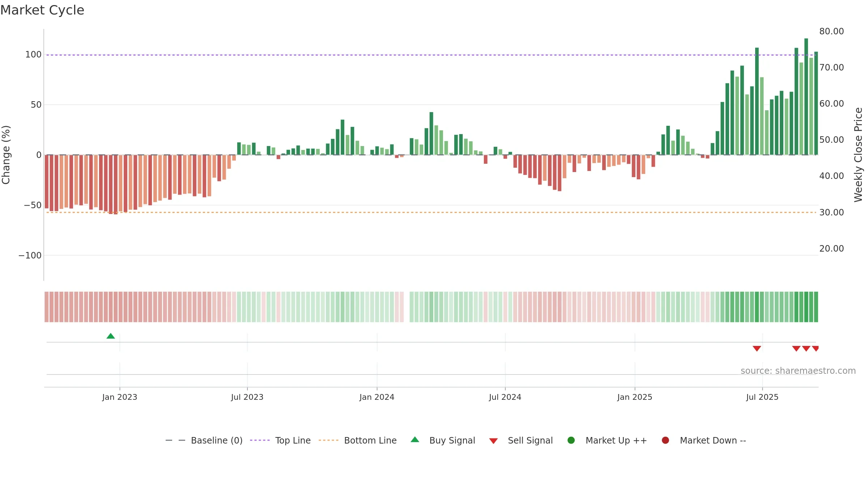Toggle the Market Up ++ legend entry
This screenshot has width=868, height=488.
tap(607, 440)
